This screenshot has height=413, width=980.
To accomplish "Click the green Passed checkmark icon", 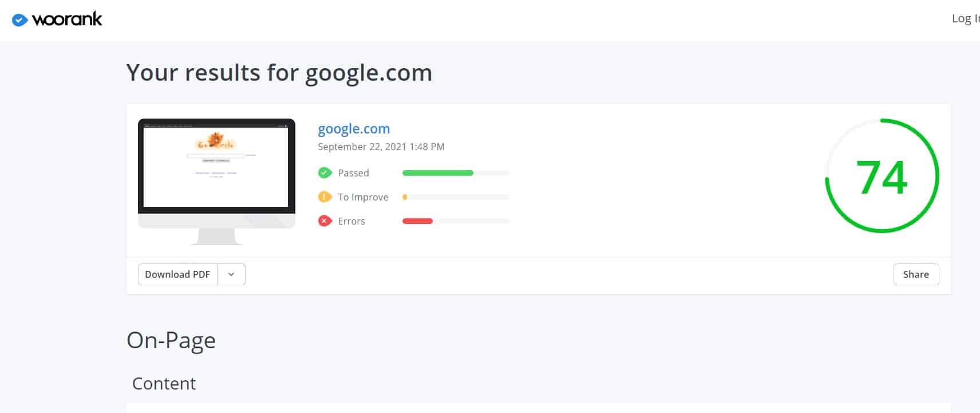I will coord(325,172).
